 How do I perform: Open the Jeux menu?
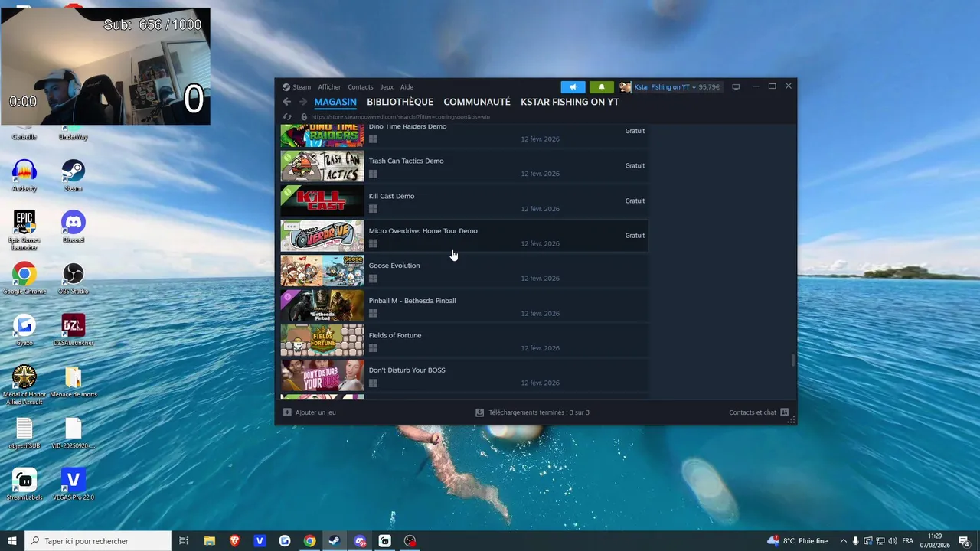tap(387, 87)
